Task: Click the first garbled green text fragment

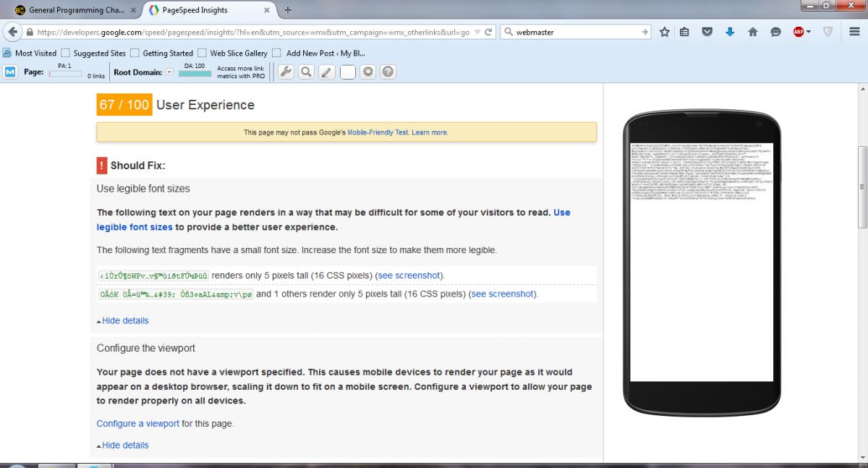Action: 153,276
